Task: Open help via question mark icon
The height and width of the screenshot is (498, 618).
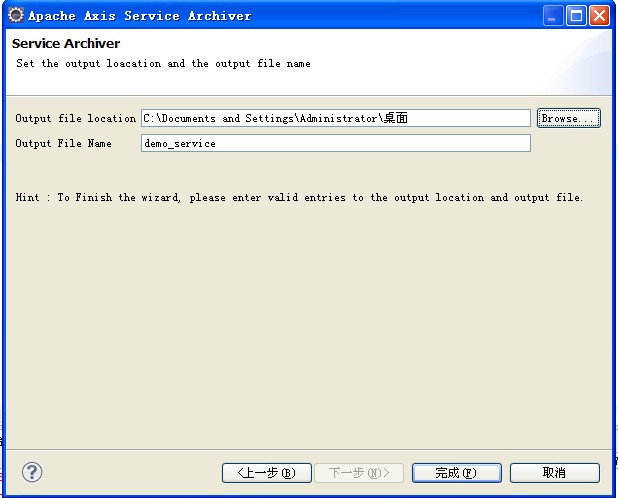Action: pyautogui.click(x=32, y=472)
